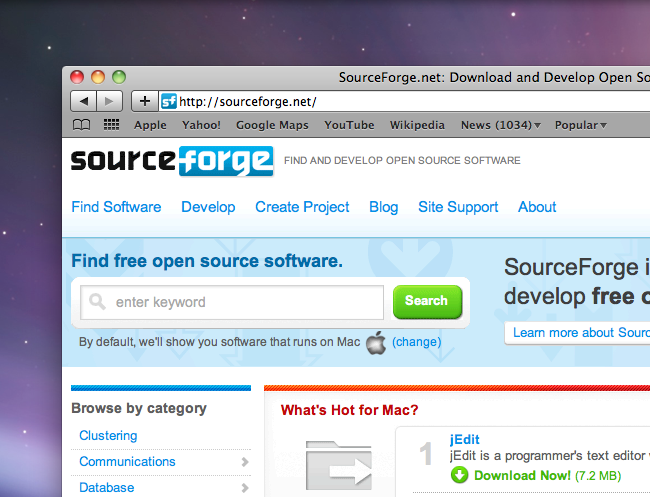Open the bookmarks book icon
650x497 pixels.
pyautogui.click(x=81, y=125)
